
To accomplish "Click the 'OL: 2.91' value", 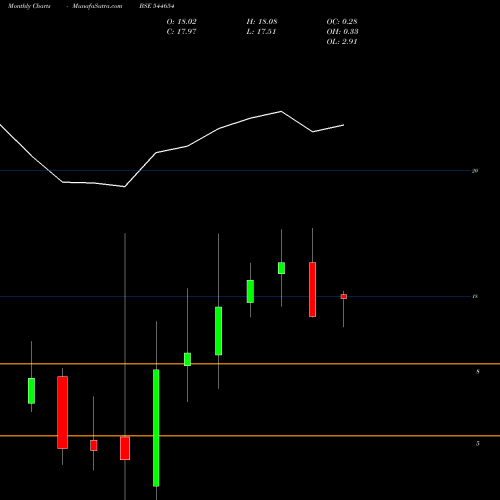I will coord(342,42).
